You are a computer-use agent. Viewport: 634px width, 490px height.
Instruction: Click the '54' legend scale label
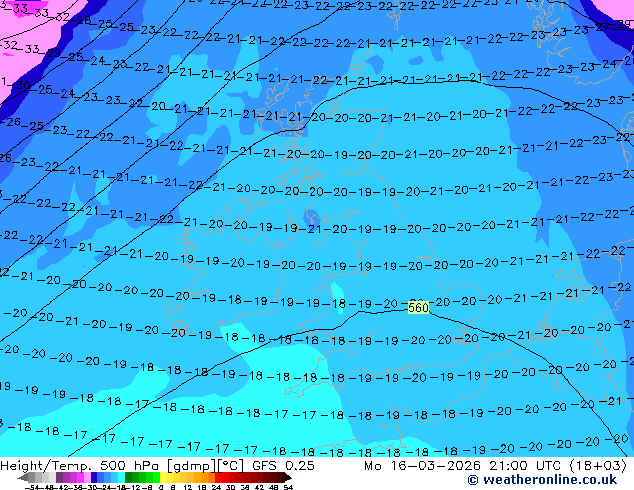tap(288, 487)
